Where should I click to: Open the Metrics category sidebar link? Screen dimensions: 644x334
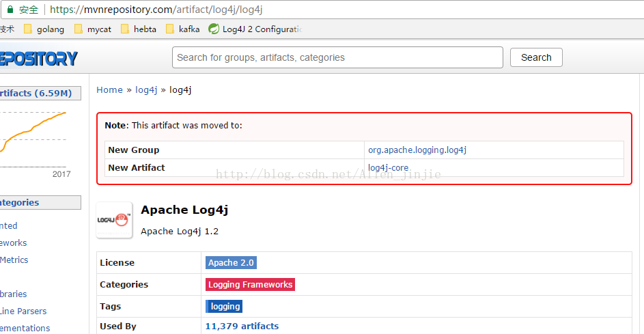[14, 260]
